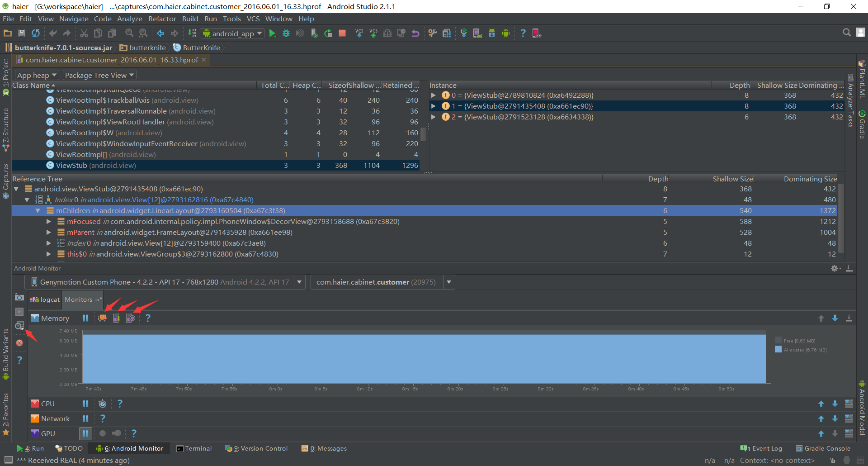Click the Allocated memory legend color swatch
The width and height of the screenshot is (868, 466).
778,350
